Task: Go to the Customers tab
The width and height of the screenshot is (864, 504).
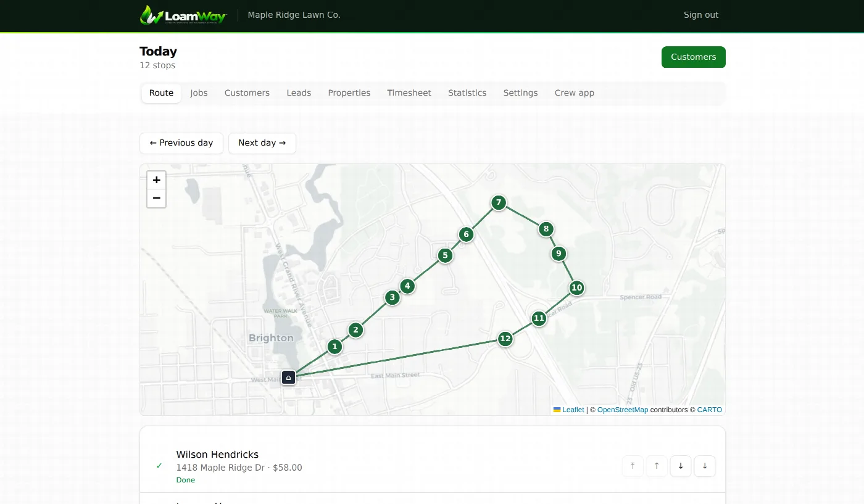Action: [247, 93]
